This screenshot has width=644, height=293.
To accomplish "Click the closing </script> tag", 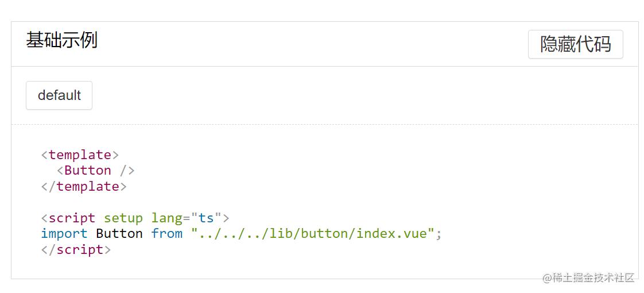I will [x=76, y=250].
